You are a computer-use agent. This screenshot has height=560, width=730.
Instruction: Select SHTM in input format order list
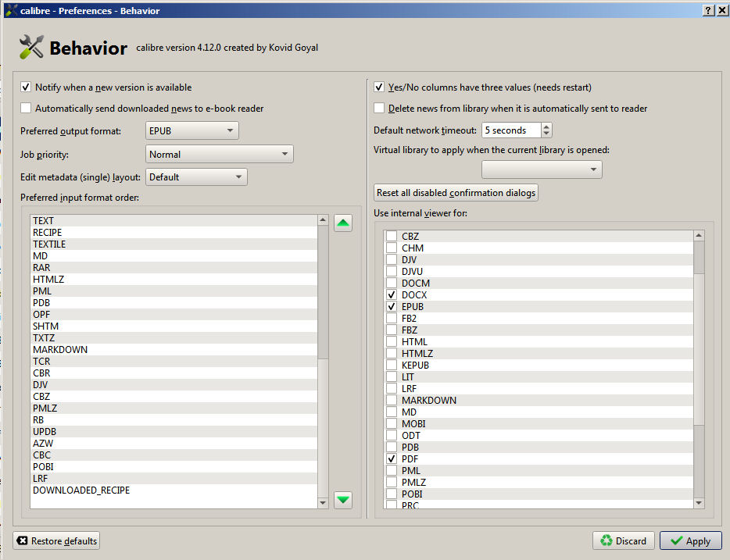point(174,326)
